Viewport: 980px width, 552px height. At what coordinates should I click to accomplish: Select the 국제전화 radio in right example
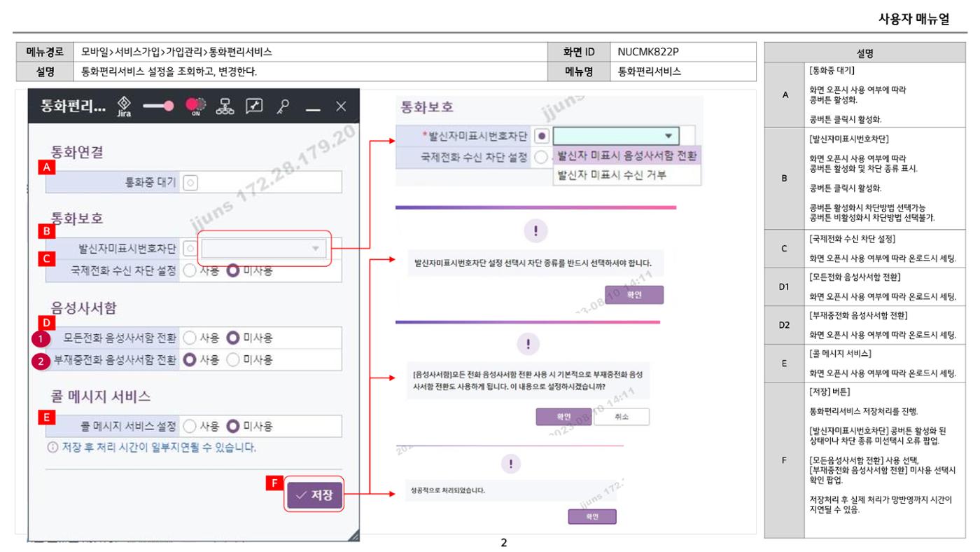541,158
